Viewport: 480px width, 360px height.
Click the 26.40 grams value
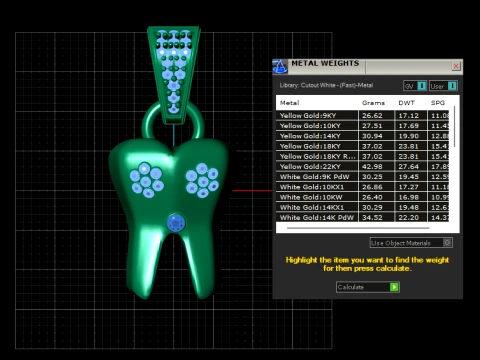[x=372, y=197]
